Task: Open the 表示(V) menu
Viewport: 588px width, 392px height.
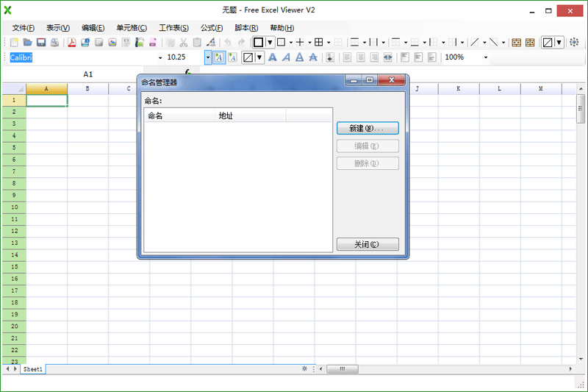Action: point(58,28)
